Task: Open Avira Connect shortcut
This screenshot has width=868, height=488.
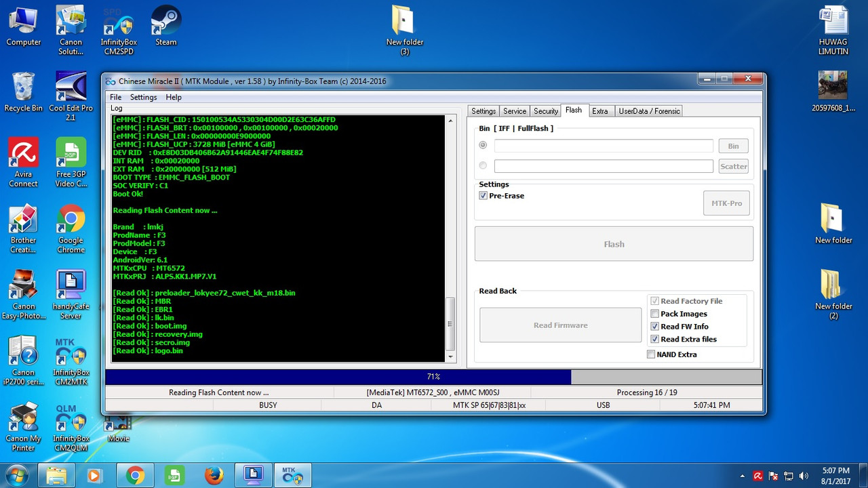Action: click(24, 162)
